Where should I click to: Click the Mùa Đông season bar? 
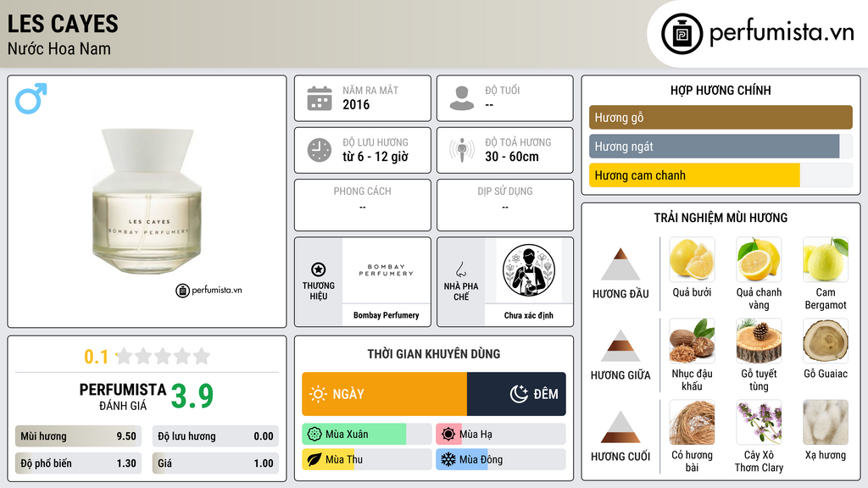(500, 460)
